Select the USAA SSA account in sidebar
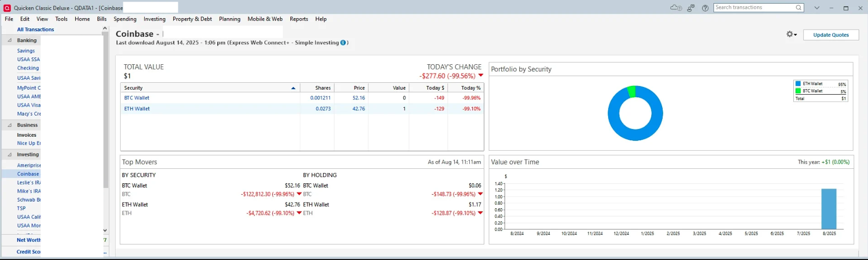Image resolution: width=868 pixels, height=260 pixels. [29, 60]
